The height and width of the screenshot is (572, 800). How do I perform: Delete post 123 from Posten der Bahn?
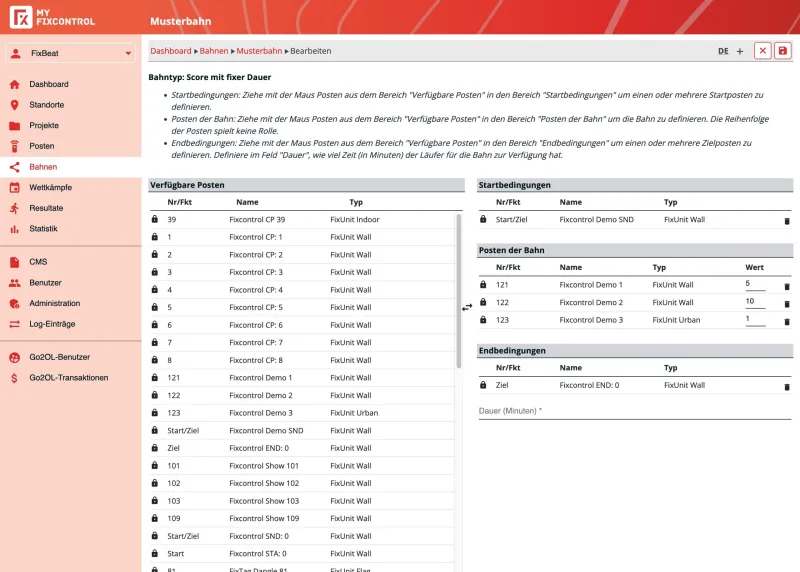pos(787,321)
